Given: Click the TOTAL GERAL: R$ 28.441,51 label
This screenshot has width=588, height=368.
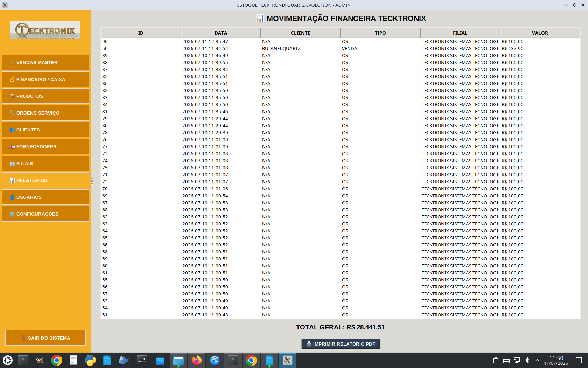Looking at the screenshot, I should (340, 327).
